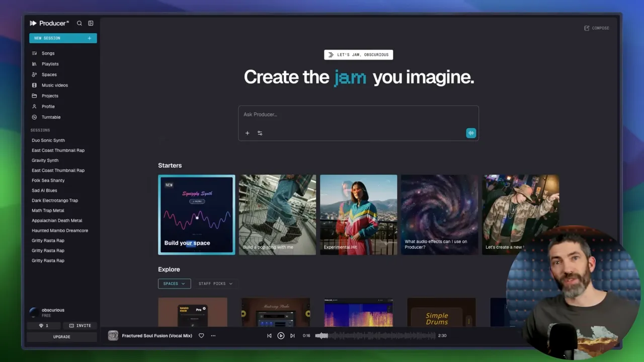This screenshot has height=362, width=644.
Task: Open prompt settings sliders icon
Action: tap(260, 133)
